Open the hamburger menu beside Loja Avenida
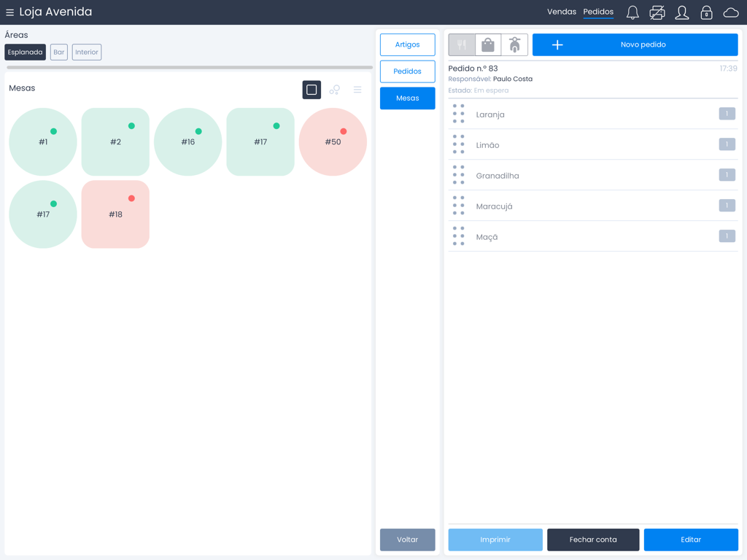Image resolution: width=747 pixels, height=560 pixels. pyautogui.click(x=10, y=12)
